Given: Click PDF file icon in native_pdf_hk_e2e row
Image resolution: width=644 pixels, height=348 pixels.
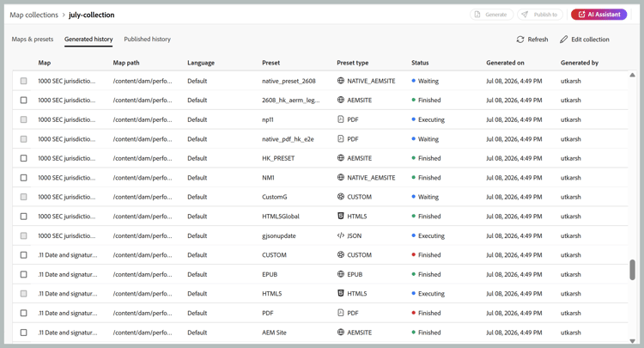Looking at the screenshot, I should click(x=341, y=139).
